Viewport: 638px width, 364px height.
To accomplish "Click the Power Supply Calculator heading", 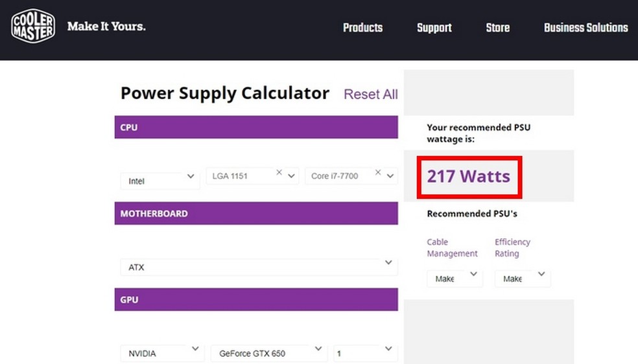I will [224, 93].
